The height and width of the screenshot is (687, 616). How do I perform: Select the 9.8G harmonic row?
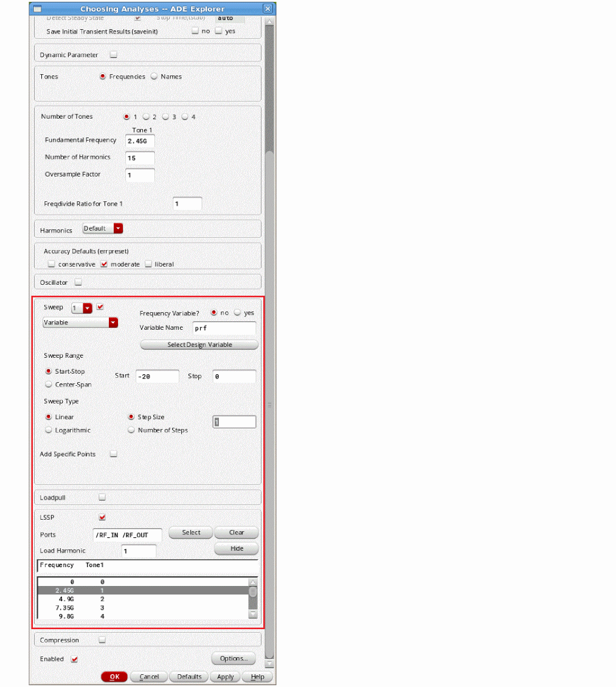[143, 616]
